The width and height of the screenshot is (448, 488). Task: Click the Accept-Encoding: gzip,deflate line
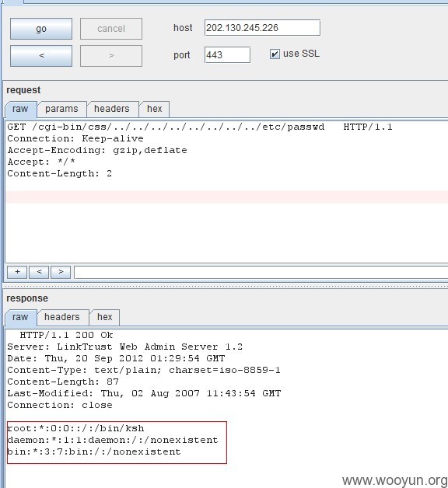point(97,150)
